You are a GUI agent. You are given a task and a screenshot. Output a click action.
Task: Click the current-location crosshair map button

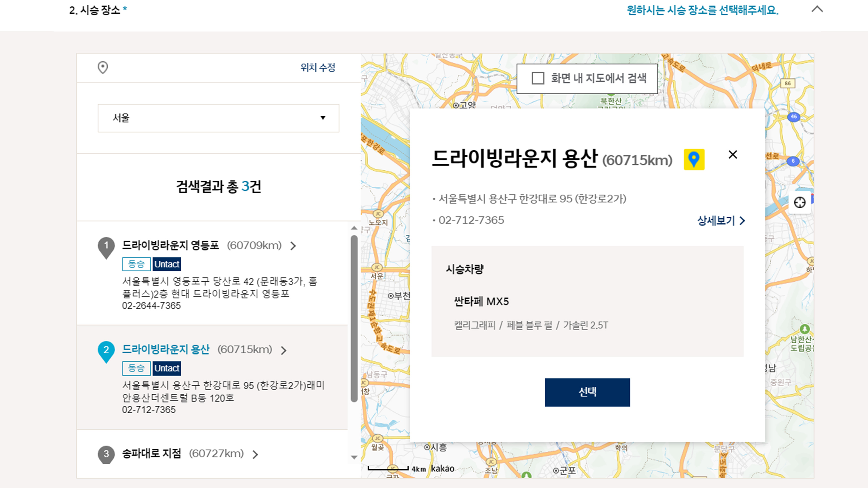pyautogui.click(x=800, y=203)
